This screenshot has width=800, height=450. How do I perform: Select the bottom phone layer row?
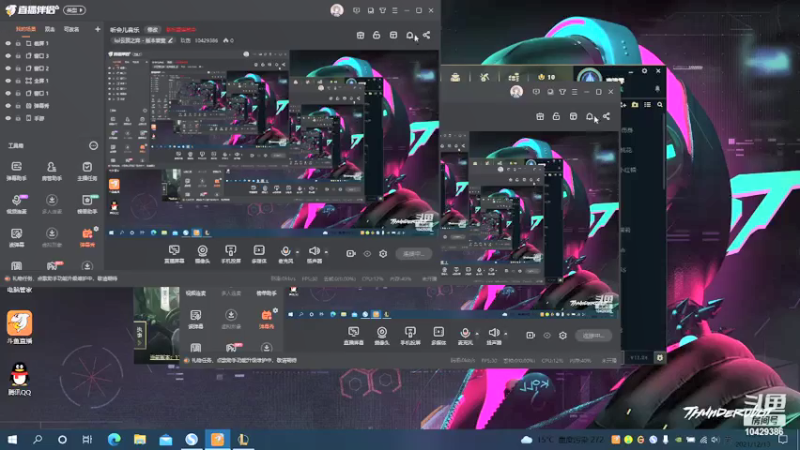point(52,118)
